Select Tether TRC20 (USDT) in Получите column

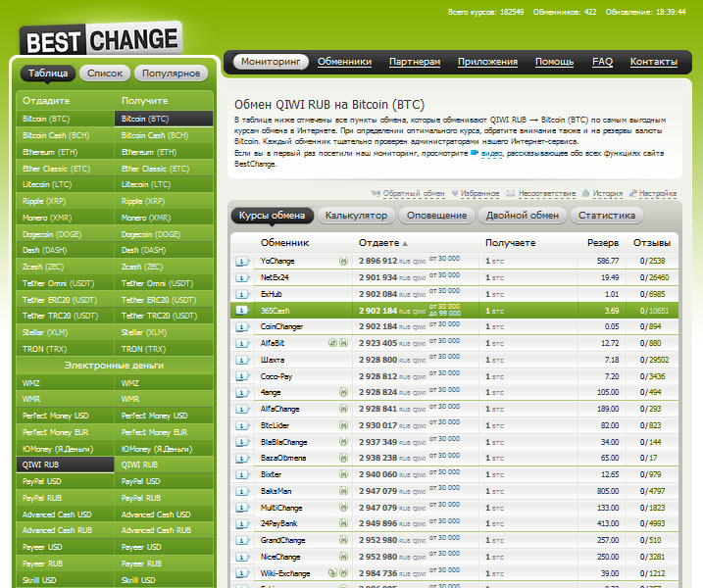(164, 316)
